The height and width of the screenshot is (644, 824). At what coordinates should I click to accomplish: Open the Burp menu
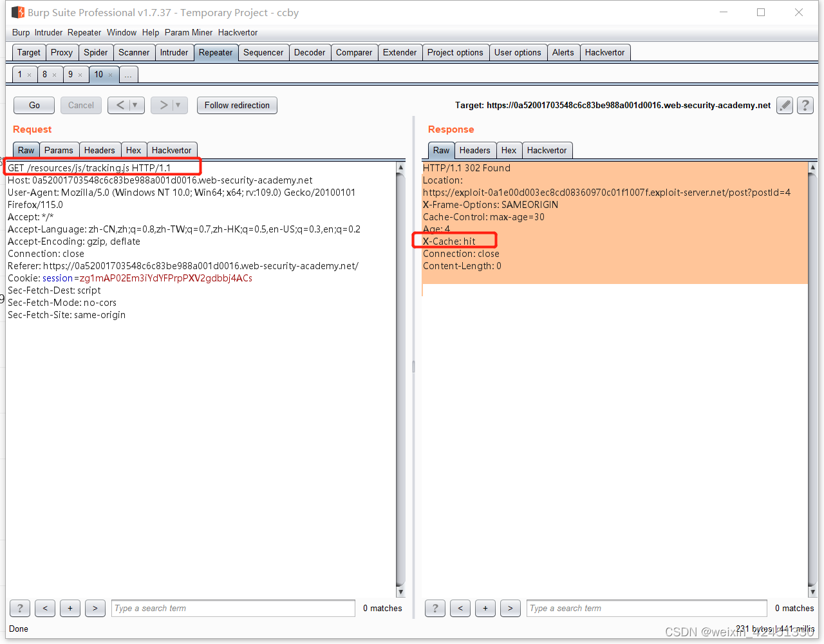(x=21, y=32)
